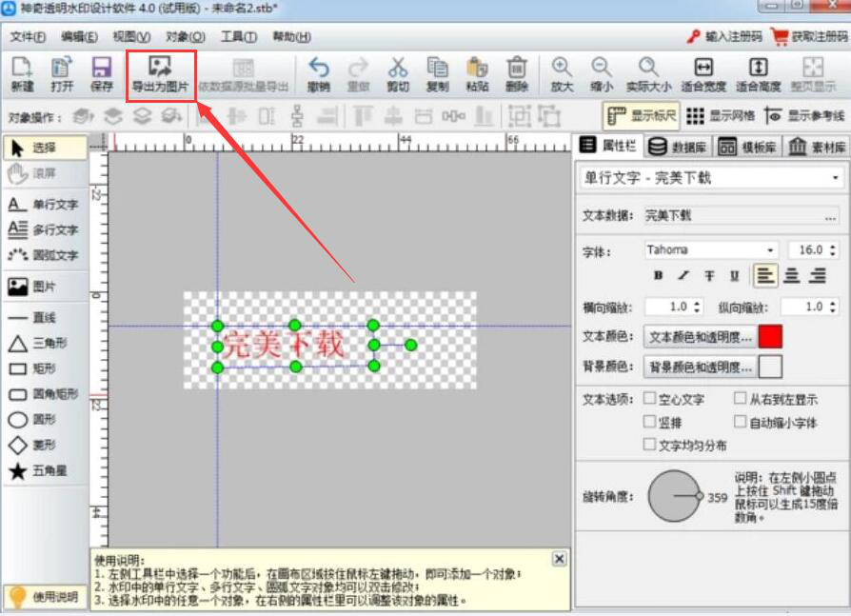Click the 放大 (Zoom in) icon
This screenshot has height=616, width=851.
coord(562,74)
